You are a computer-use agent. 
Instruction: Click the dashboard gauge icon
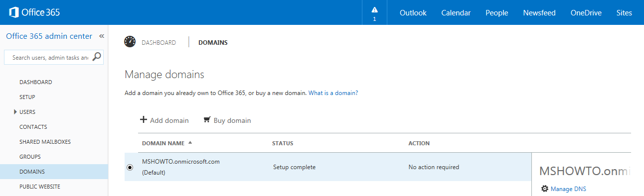click(x=130, y=42)
